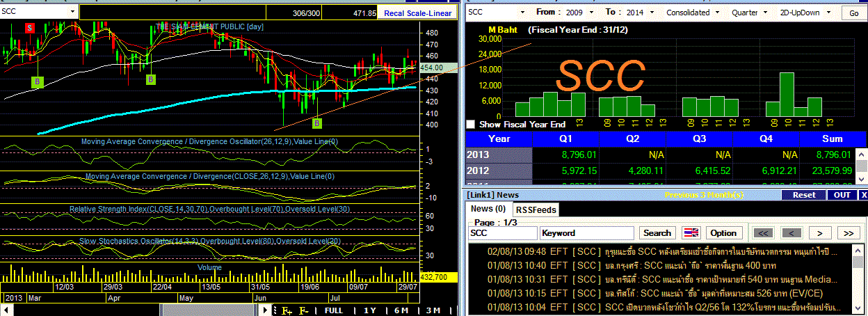Image resolution: width=868 pixels, height=316 pixels.
Task: Open the Consolidated statement type dropdown
Action: pos(716,12)
